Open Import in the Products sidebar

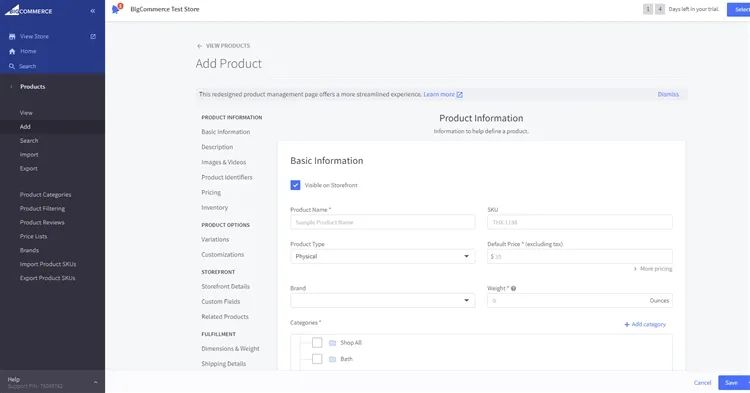pos(29,154)
